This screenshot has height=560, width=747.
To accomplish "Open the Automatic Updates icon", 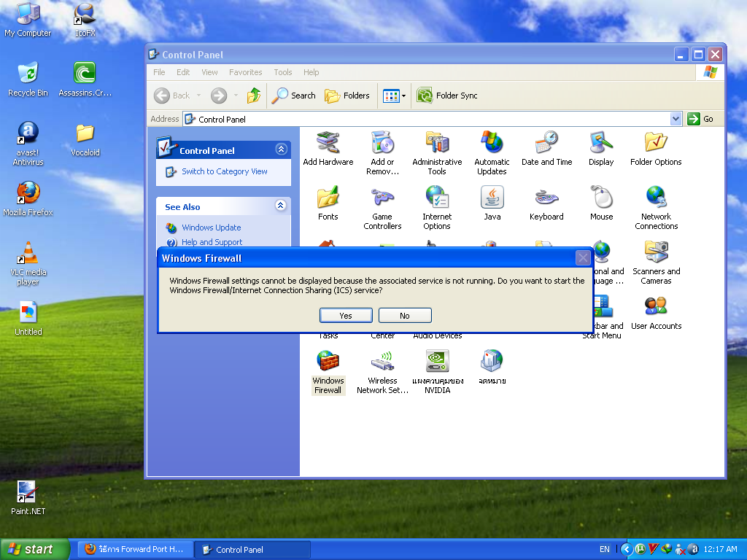I will [x=492, y=143].
